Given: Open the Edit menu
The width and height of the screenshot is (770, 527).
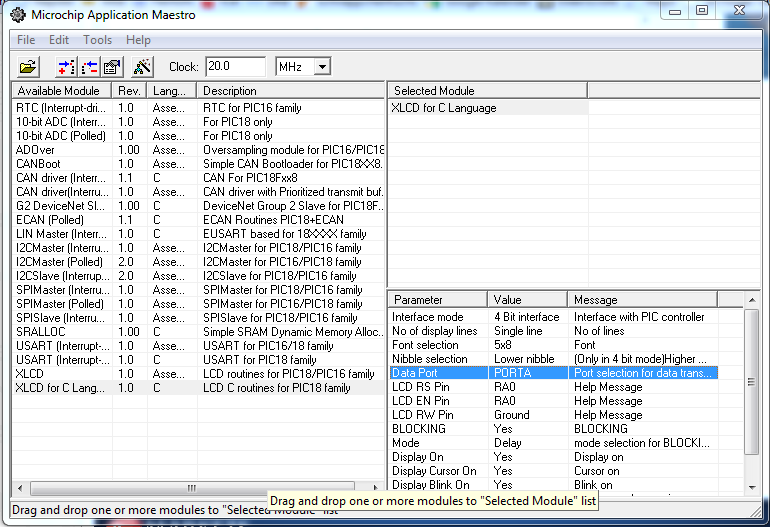Looking at the screenshot, I should 59,40.
